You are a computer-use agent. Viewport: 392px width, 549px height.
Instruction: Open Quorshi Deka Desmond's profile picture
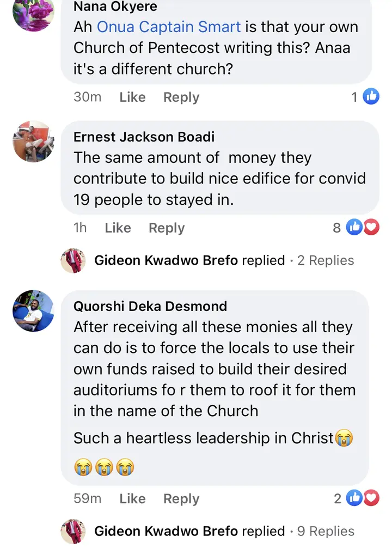pos(34,311)
